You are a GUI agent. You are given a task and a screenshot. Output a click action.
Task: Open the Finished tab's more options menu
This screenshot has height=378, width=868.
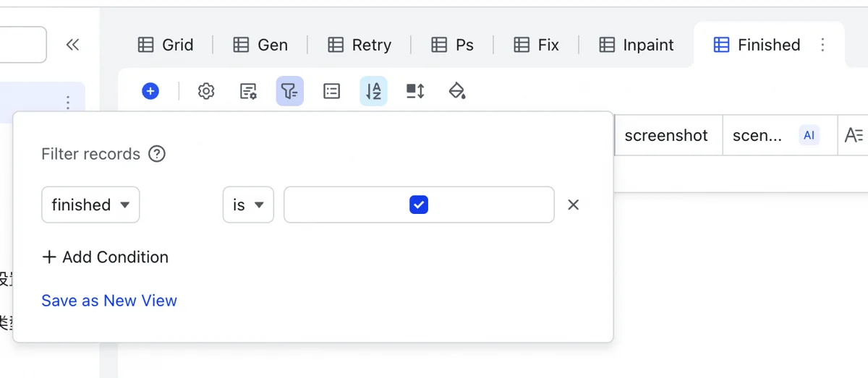click(x=822, y=45)
